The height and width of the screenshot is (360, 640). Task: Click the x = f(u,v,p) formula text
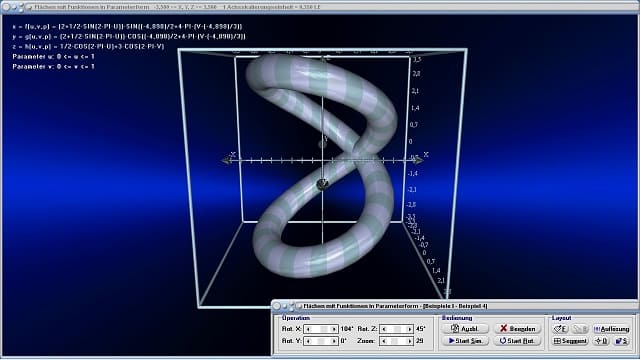click(x=127, y=27)
